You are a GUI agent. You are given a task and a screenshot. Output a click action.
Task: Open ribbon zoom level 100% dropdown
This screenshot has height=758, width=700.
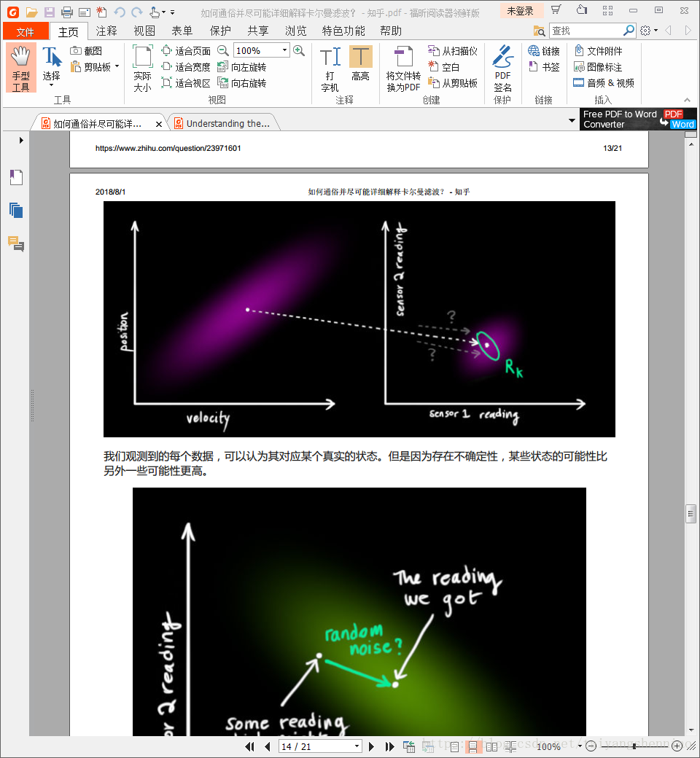coord(284,50)
